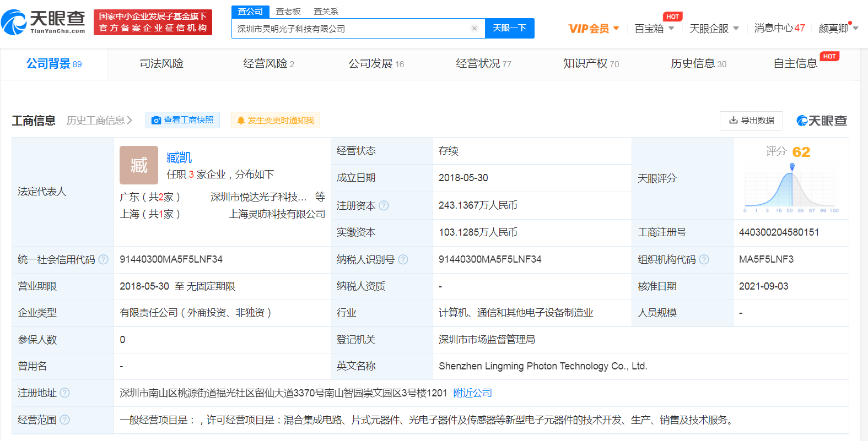Click the establishment date 2018-05-30 under 成立日期
This screenshot has width=868, height=441.
point(463,178)
